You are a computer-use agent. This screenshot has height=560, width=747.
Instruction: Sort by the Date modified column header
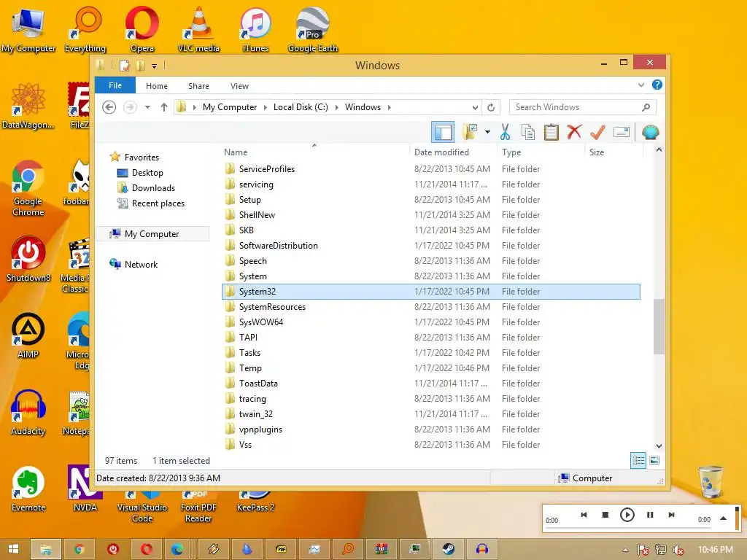452,152
